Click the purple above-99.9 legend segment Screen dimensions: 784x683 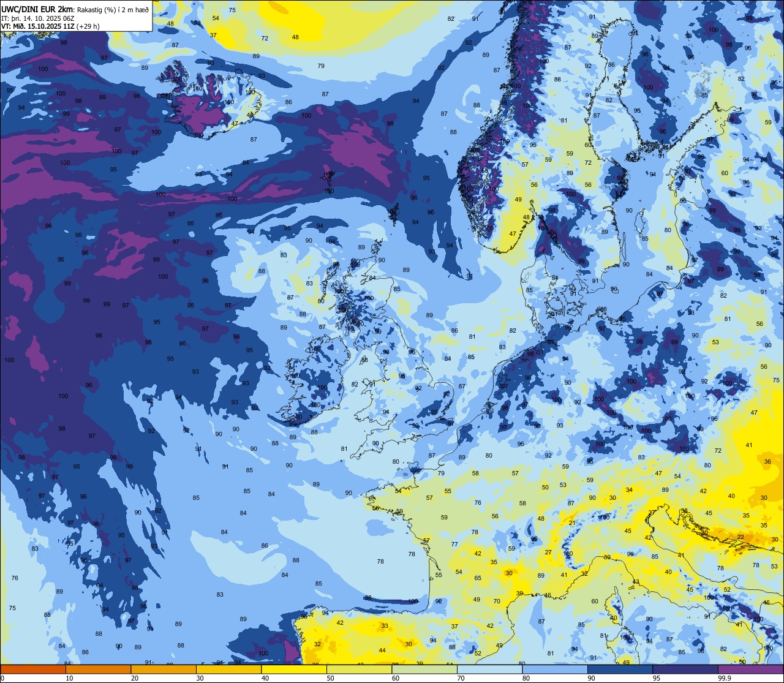coord(750,669)
